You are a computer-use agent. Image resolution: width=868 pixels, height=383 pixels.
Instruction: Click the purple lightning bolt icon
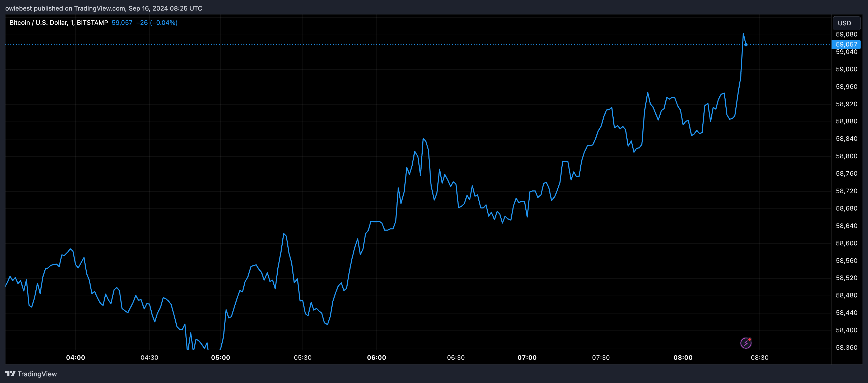[x=746, y=343]
